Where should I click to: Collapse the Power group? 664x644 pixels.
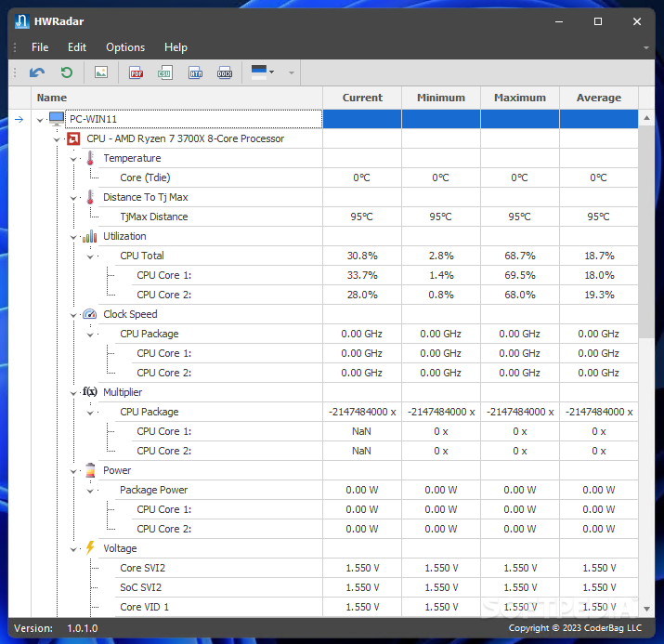(x=73, y=471)
